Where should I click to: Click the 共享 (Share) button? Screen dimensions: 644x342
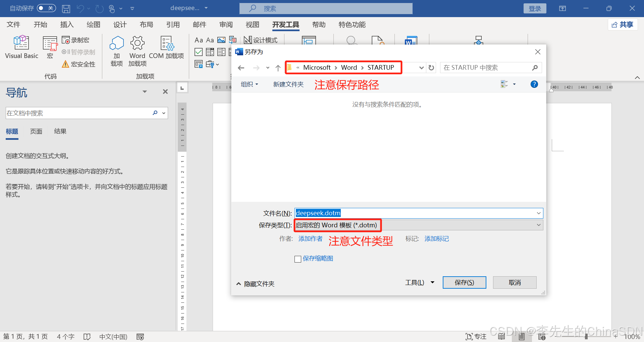623,24
